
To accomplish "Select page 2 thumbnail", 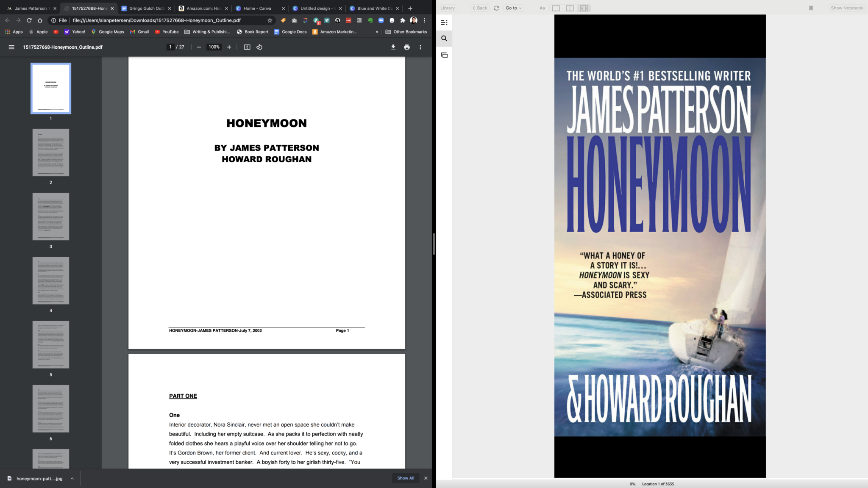I will pos(51,152).
